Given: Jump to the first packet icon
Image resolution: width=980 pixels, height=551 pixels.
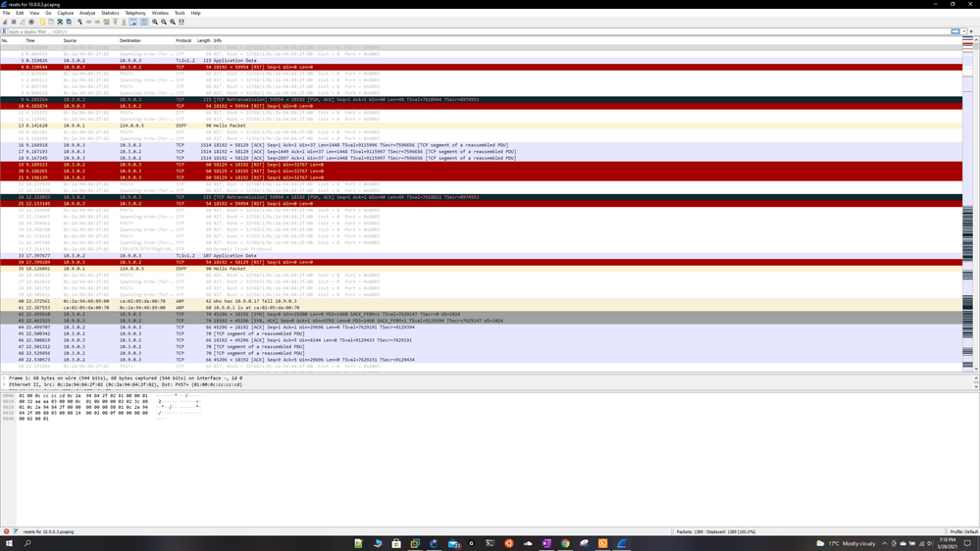Looking at the screenshot, I should pos(115,22).
